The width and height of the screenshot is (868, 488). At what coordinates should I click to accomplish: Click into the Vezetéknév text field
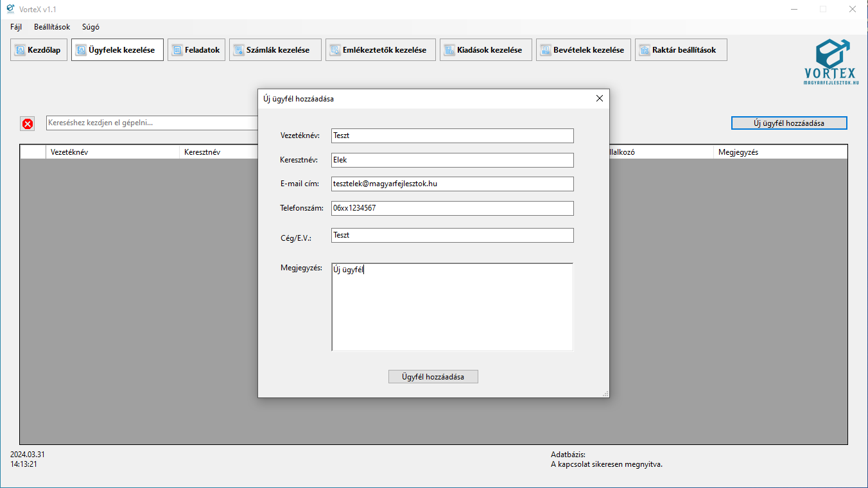452,135
